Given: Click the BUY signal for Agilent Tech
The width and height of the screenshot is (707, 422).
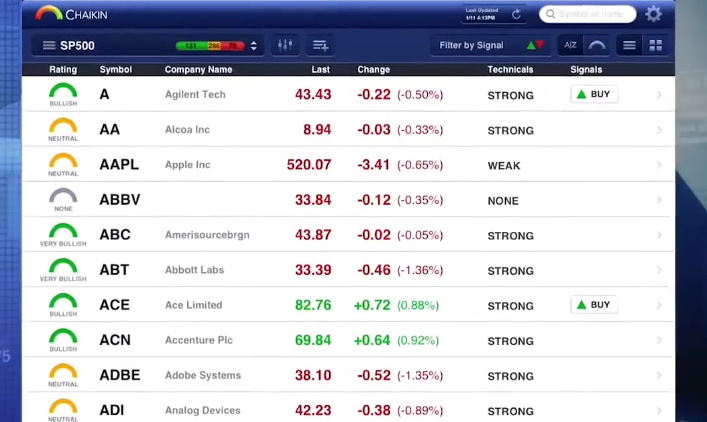Looking at the screenshot, I should (x=594, y=94).
